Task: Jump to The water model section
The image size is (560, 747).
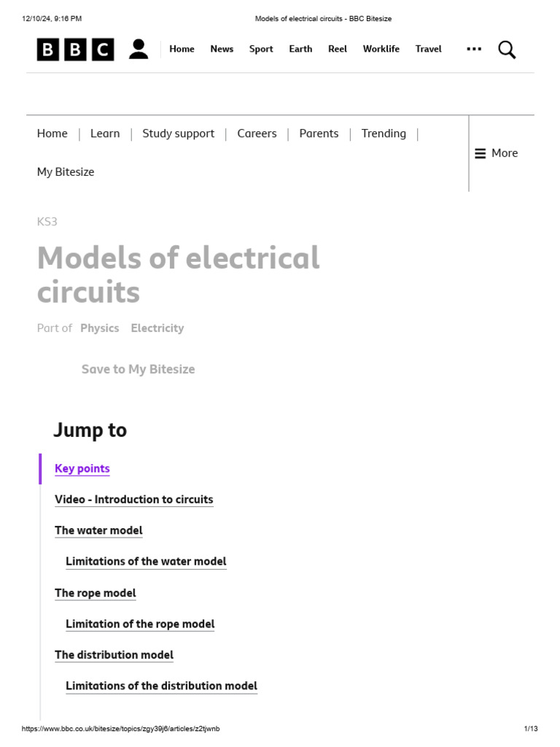Action: point(98,530)
